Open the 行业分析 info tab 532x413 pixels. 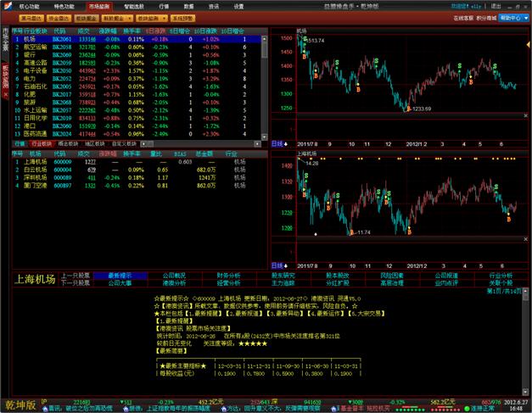[x=501, y=276]
